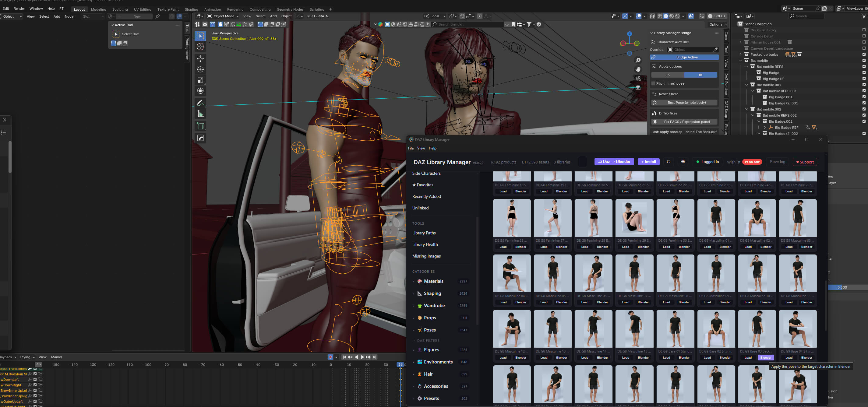
Task: Select solid viewport shading sphere
Action: [x=666, y=16]
